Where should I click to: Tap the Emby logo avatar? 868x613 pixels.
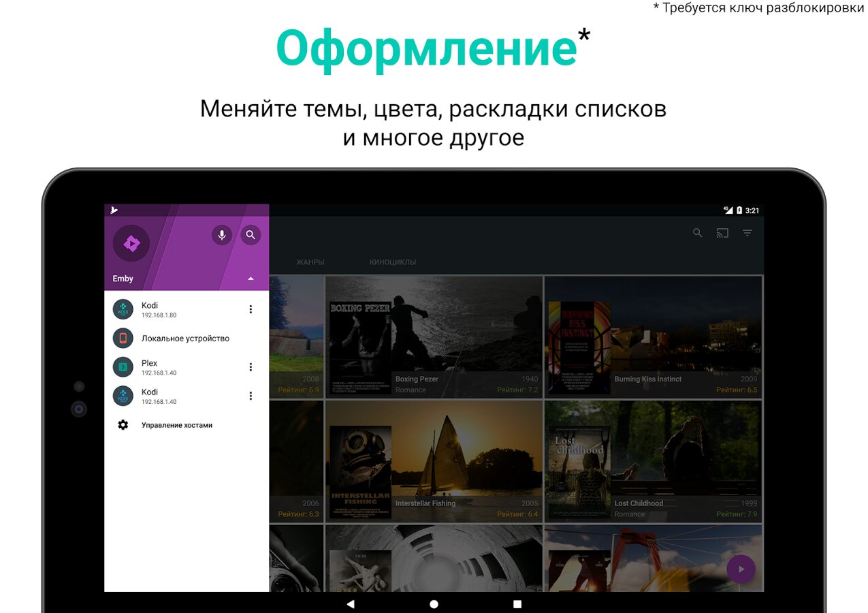[131, 243]
